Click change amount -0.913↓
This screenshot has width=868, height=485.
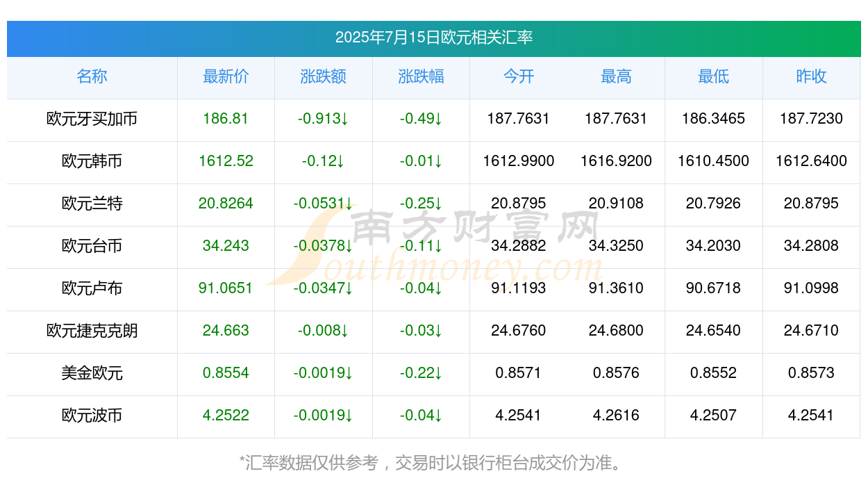click(x=324, y=119)
